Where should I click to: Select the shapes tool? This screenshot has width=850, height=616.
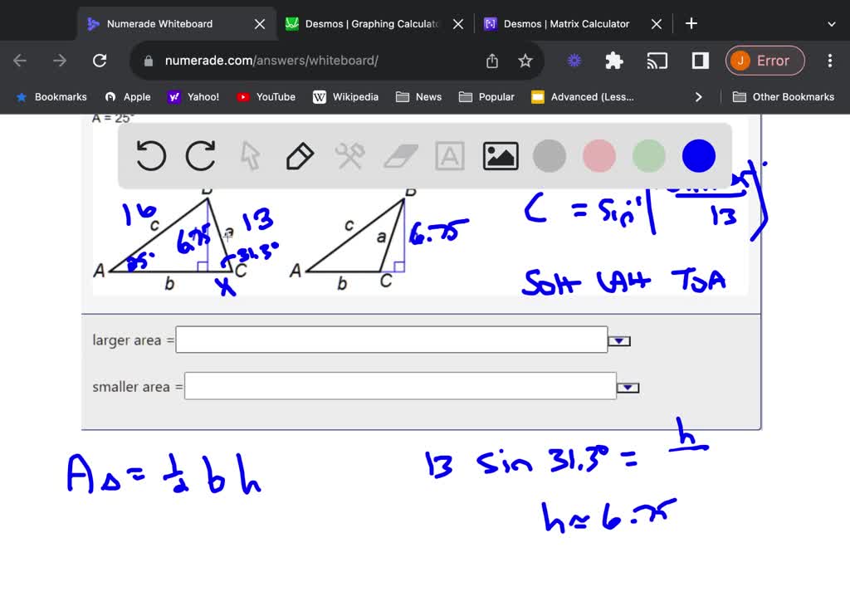click(x=349, y=155)
